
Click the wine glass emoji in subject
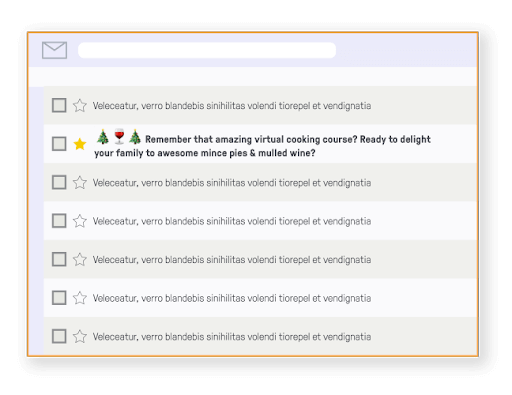point(119,136)
